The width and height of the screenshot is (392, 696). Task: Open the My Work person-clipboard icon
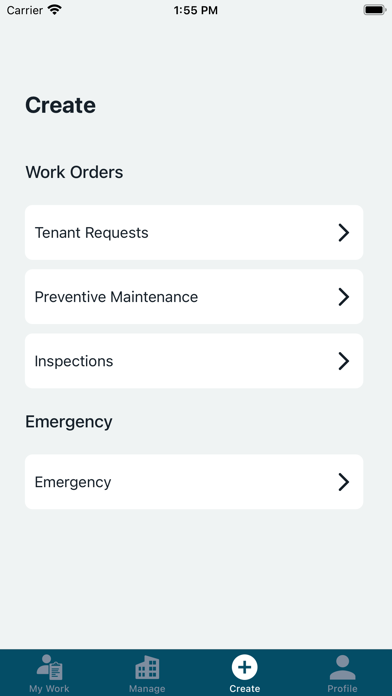(x=49, y=667)
